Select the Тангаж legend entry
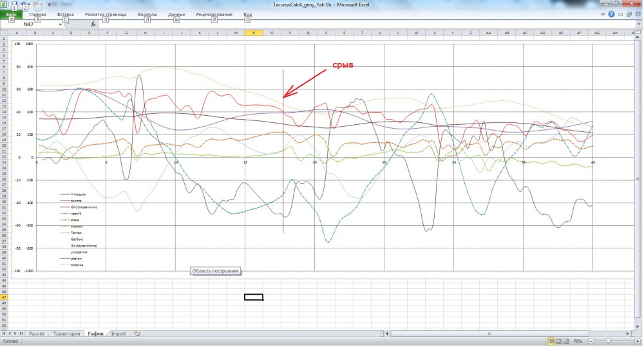 pos(71,232)
